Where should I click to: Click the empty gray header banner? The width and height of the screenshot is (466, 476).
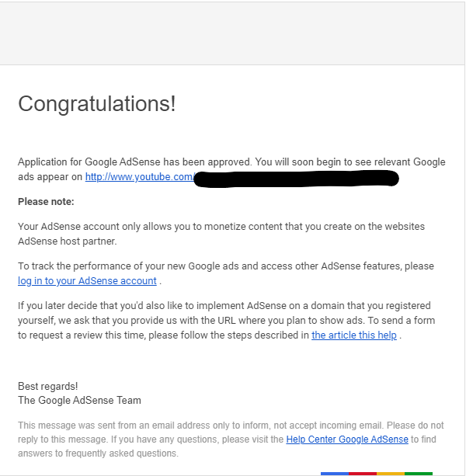click(232, 33)
